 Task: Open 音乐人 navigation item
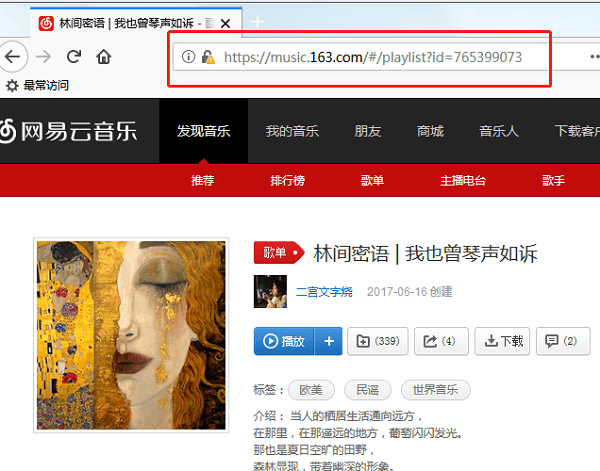click(499, 131)
